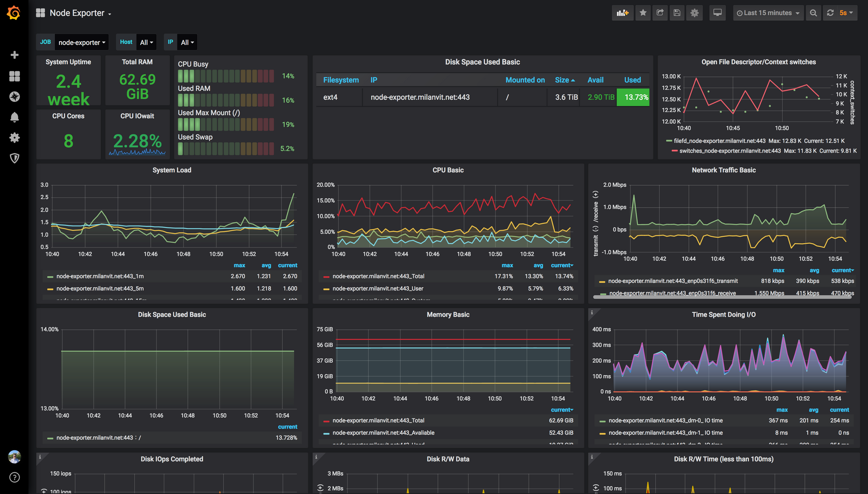Open the Explore compass icon in sidebar
The image size is (868, 494).
[14, 97]
